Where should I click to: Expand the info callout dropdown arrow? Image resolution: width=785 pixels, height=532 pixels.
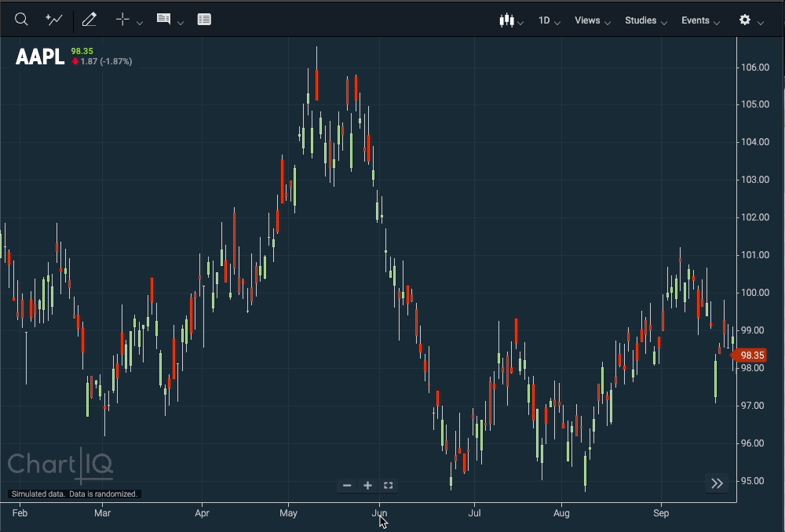pos(181,22)
